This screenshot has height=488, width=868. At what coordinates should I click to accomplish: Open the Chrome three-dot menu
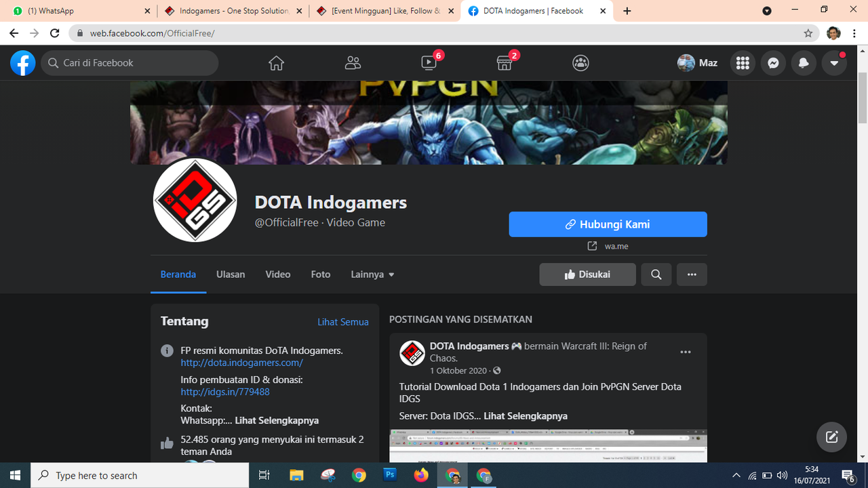(x=854, y=33)
